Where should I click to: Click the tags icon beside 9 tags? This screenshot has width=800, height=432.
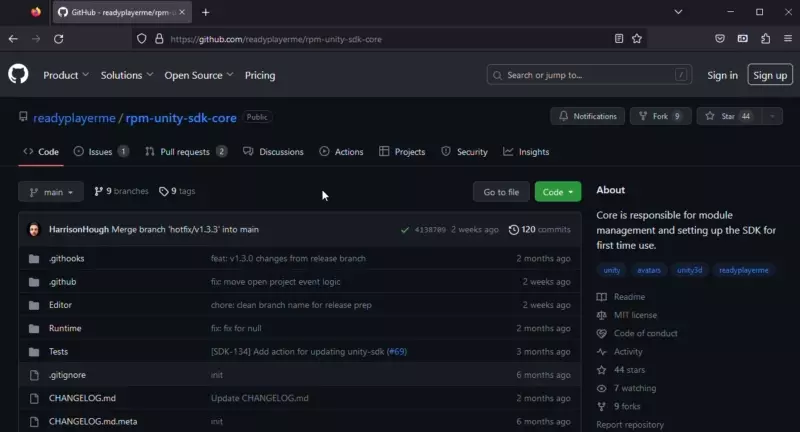(x=164, y=191)
